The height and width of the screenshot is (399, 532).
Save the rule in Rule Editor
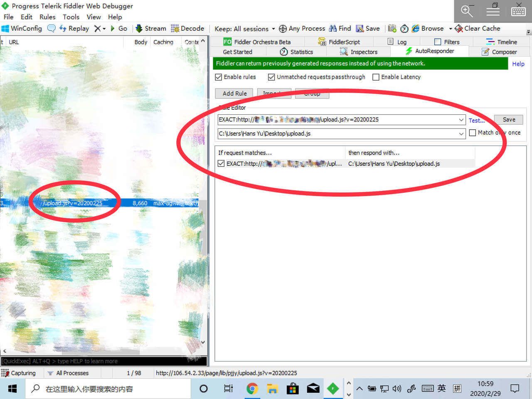(x=509, y=120)
